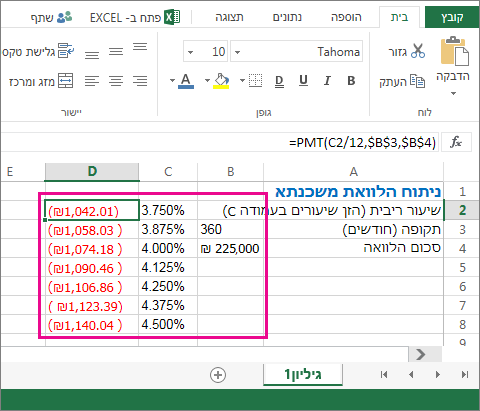Select cell with (₪1,140.04)
The height and width of the screenshot is (411, 480).
point(92,325)
